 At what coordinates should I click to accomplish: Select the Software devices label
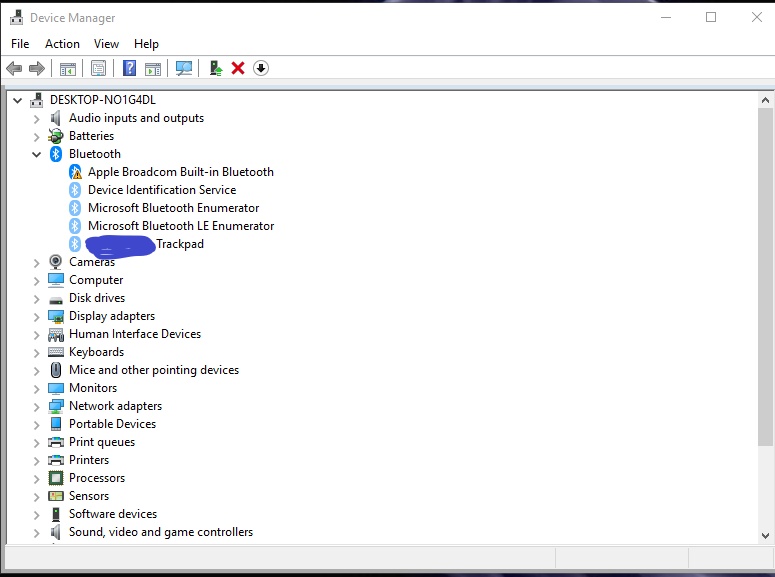tap(113, 514)
